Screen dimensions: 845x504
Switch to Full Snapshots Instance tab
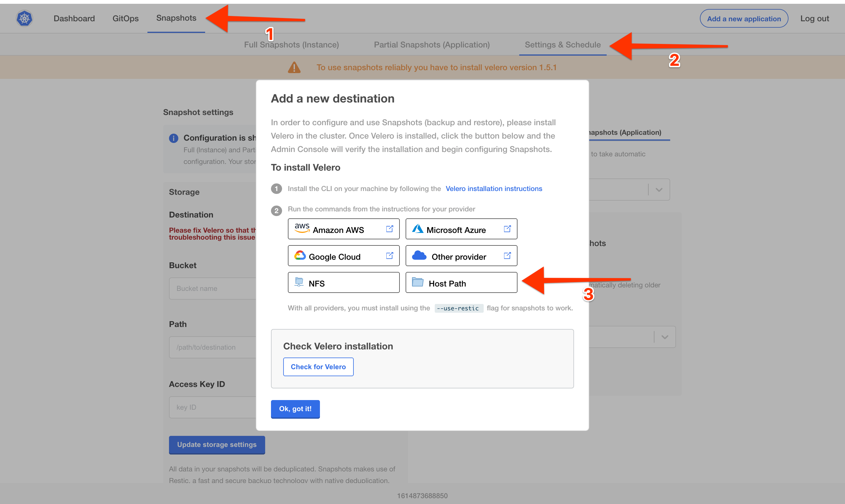tap(291, 44)
